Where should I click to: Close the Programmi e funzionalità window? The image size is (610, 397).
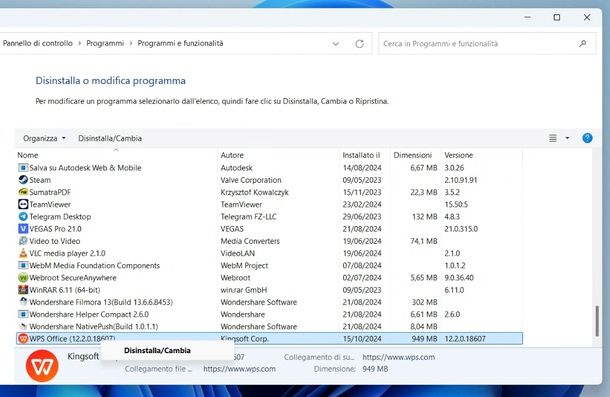click(x=587, y=18)
